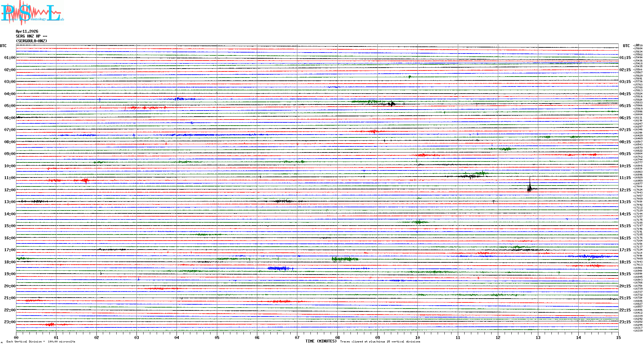Click the green burst near minute 08
The image size is (644, 346).
click(x=344, y=259)
